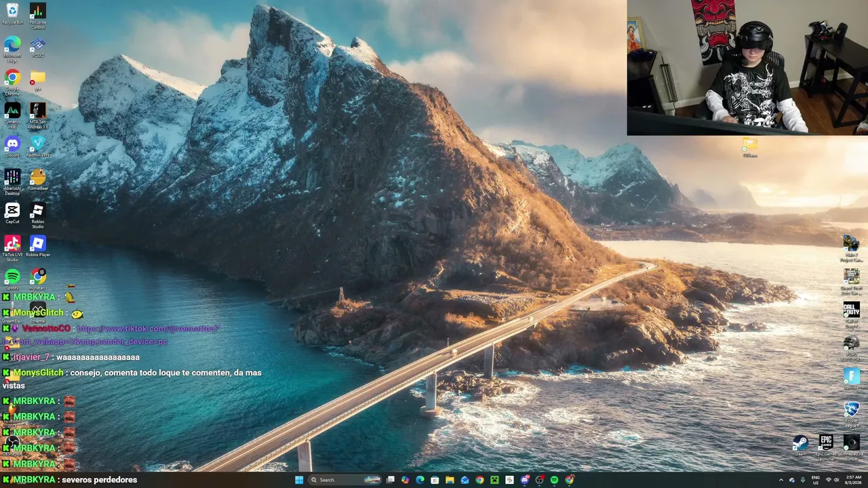Image resolution: width=868 pixels, height=488 pixels.
Task: Select the Roblox Studio desktop shortcut
Action: coord(38,215)
